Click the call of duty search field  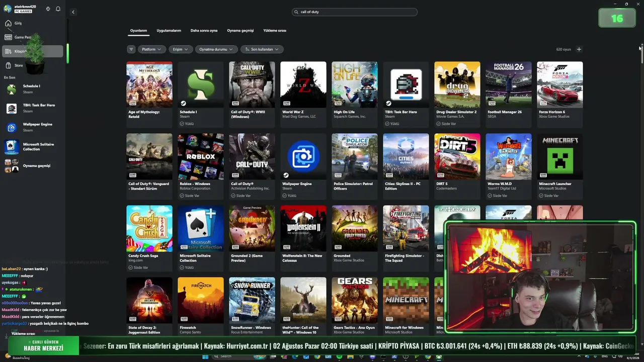[x=355, y=12]
